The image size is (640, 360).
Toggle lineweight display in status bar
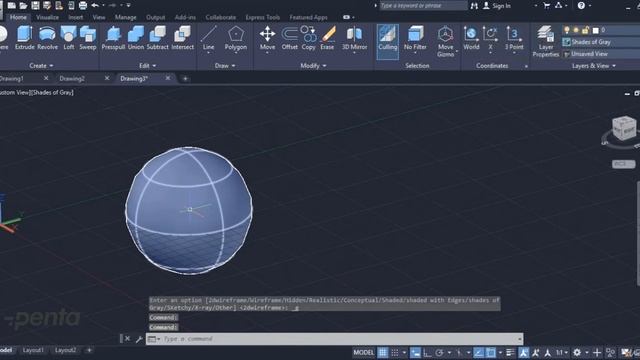click(510, 352)
